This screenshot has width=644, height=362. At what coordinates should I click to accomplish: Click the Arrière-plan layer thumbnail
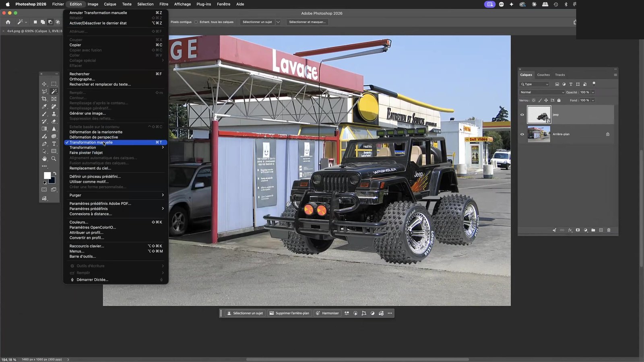coord(539,134)
